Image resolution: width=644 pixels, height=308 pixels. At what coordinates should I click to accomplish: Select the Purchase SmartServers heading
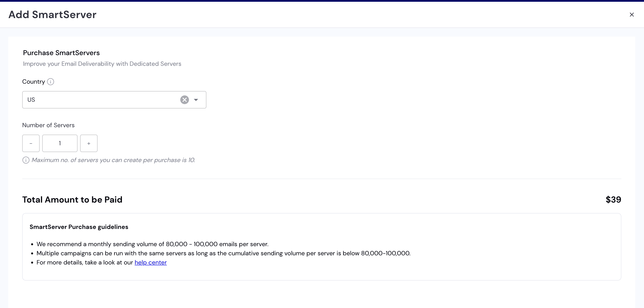click(x=61, y=52)
